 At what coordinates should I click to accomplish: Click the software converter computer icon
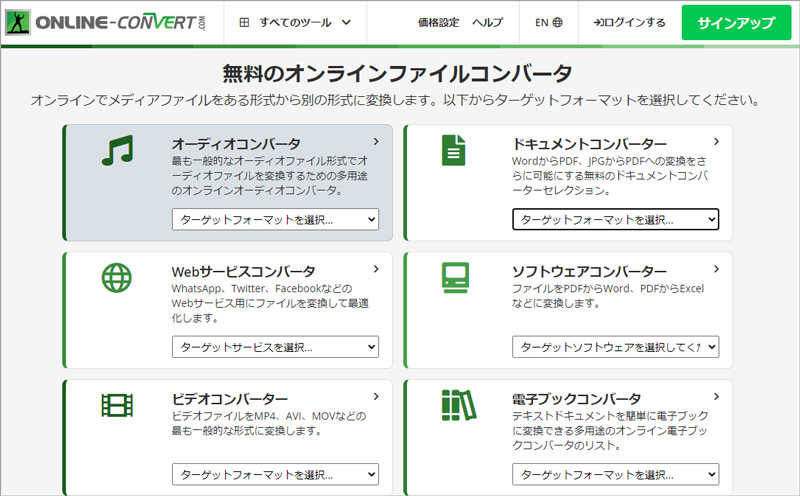coord(455,277)
